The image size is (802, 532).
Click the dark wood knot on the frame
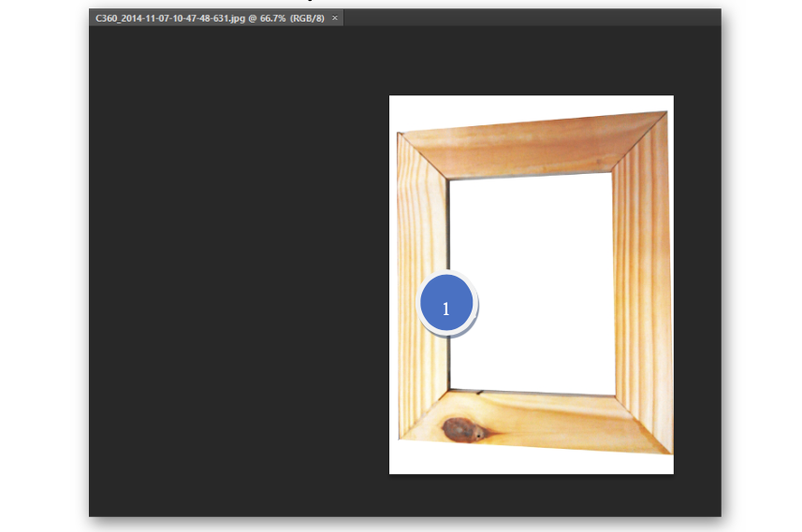pos(459,429)
